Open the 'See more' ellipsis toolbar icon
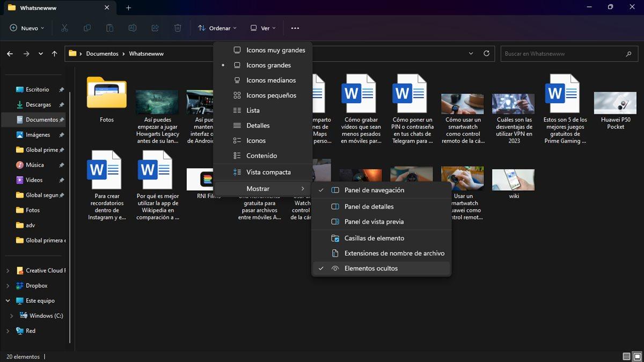This screenshot has width=644, height=362. pos(295,27)
